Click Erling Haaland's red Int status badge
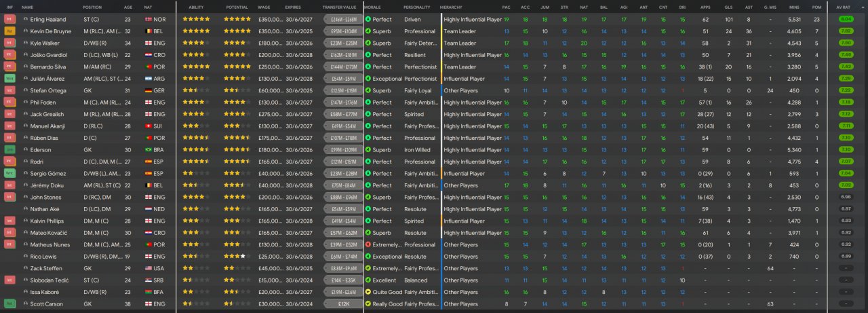The image size is (868, 313). click(10, 20)
